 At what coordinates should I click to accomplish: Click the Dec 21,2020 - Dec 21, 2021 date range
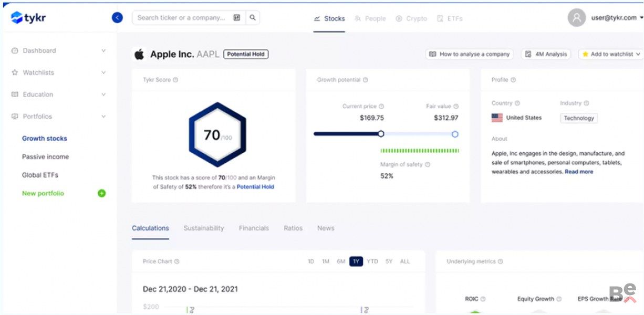[191, 289]
